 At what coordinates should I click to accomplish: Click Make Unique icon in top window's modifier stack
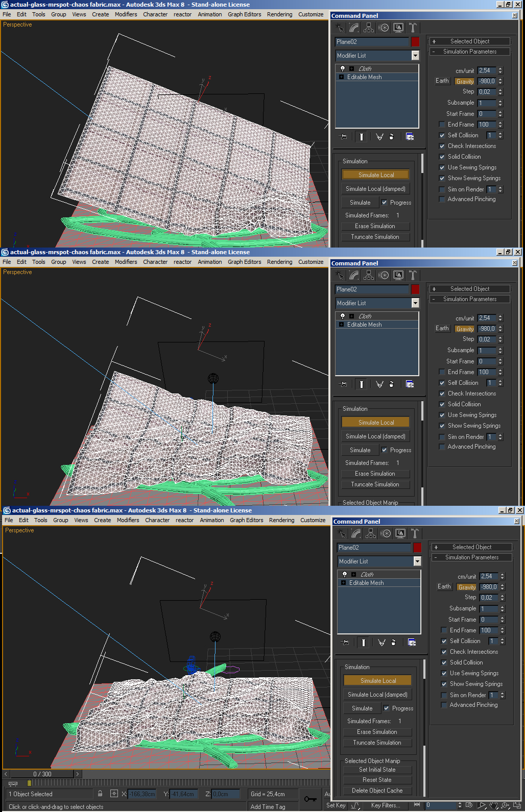(x=379, y=137)
